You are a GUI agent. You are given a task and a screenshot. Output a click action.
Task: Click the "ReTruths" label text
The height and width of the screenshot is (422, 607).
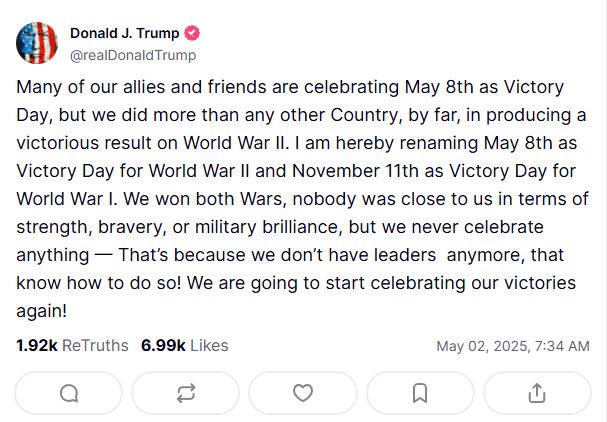tap(95, 346)
